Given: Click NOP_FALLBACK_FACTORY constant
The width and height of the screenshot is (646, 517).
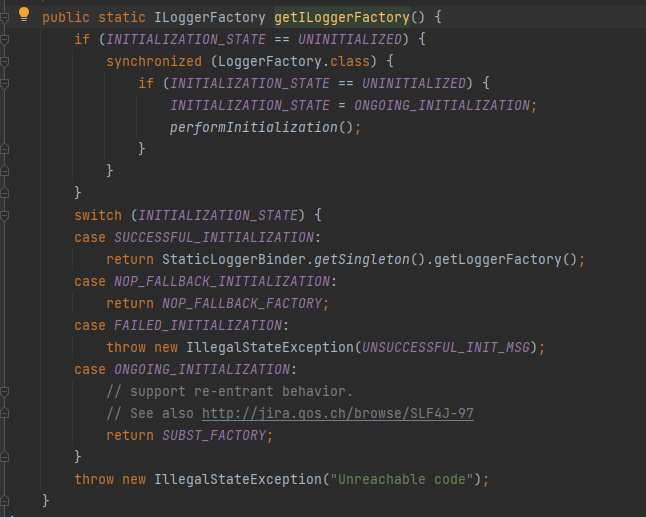Looking at the screenshot, I should coord(242,304).
